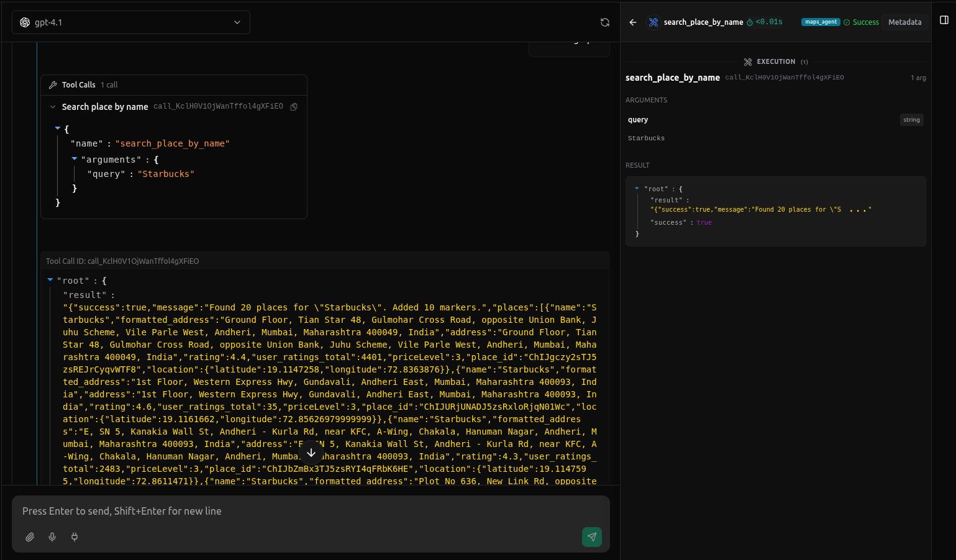Expand the arguments object in the JSON view

point(75,160)
